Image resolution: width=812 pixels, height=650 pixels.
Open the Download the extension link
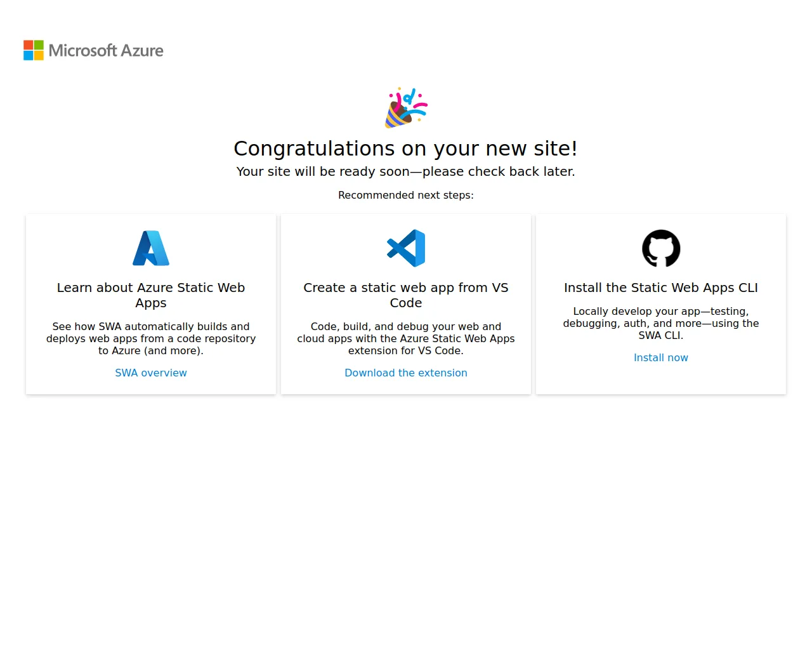(406, 373)
